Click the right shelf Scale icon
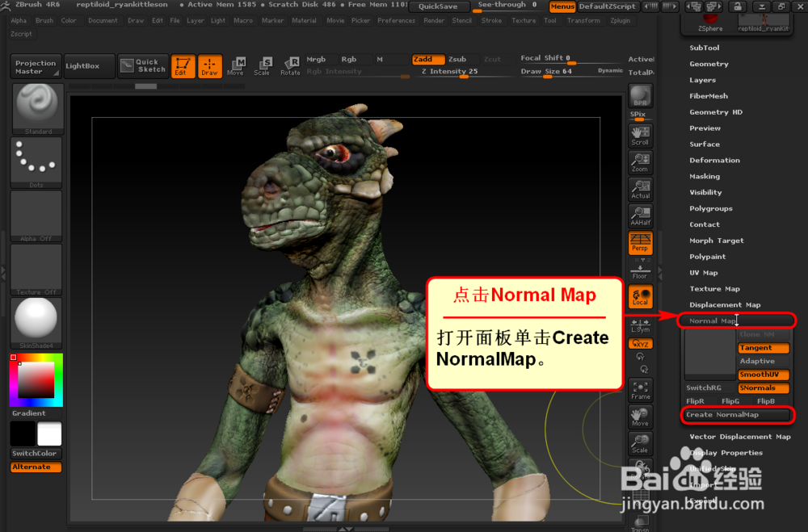Image resolution: width=808 pixels, height=532 pixels. pos(641,443)
